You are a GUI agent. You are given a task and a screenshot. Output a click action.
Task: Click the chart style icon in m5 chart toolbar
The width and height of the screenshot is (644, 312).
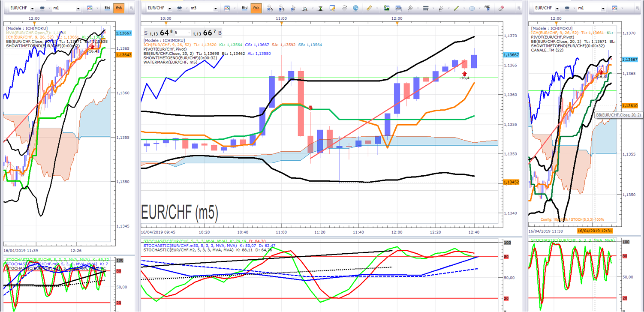point(227,8)
